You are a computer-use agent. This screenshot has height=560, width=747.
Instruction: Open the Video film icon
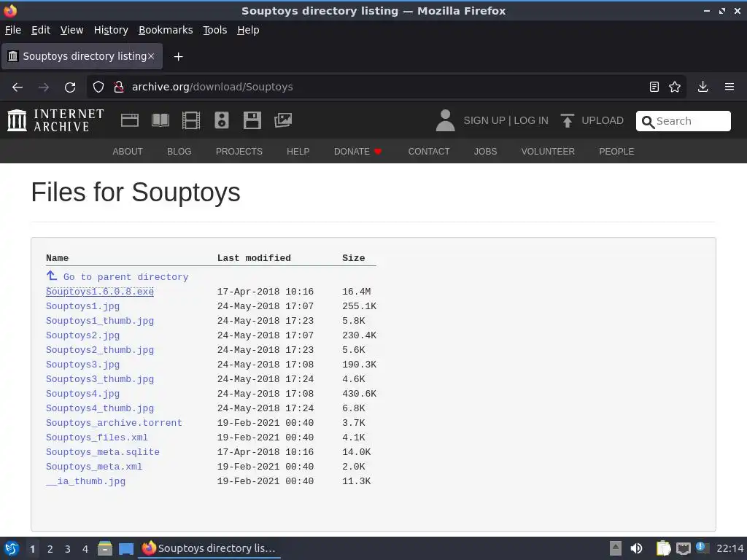(190, 120)
